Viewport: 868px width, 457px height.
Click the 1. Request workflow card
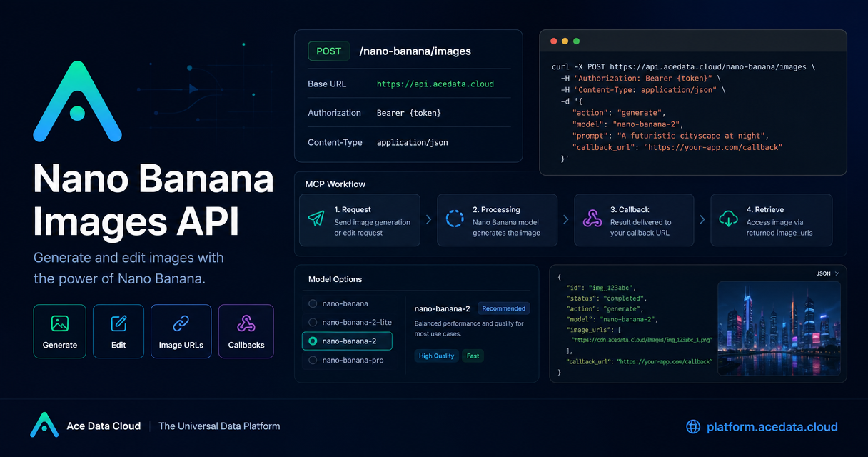[360, 220]
